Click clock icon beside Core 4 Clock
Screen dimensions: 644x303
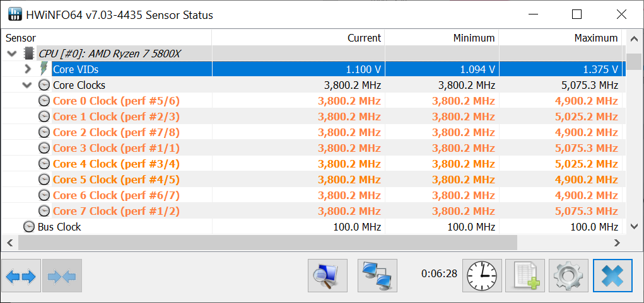(x=44, y=164)
